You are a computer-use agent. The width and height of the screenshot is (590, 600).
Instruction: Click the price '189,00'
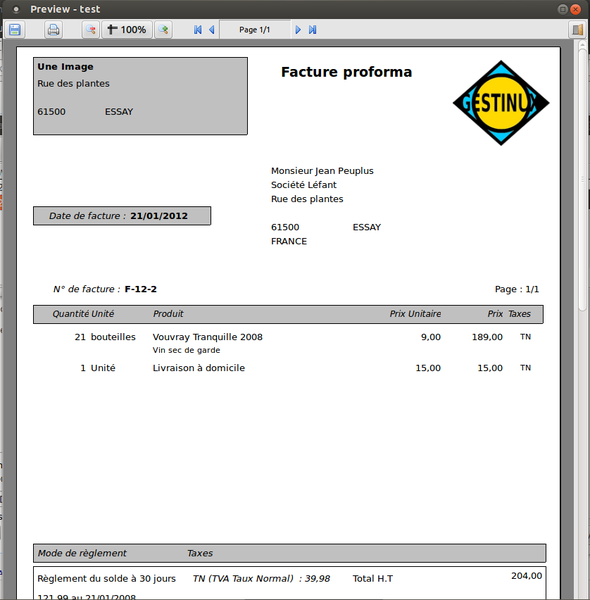(x=487, y=337)
